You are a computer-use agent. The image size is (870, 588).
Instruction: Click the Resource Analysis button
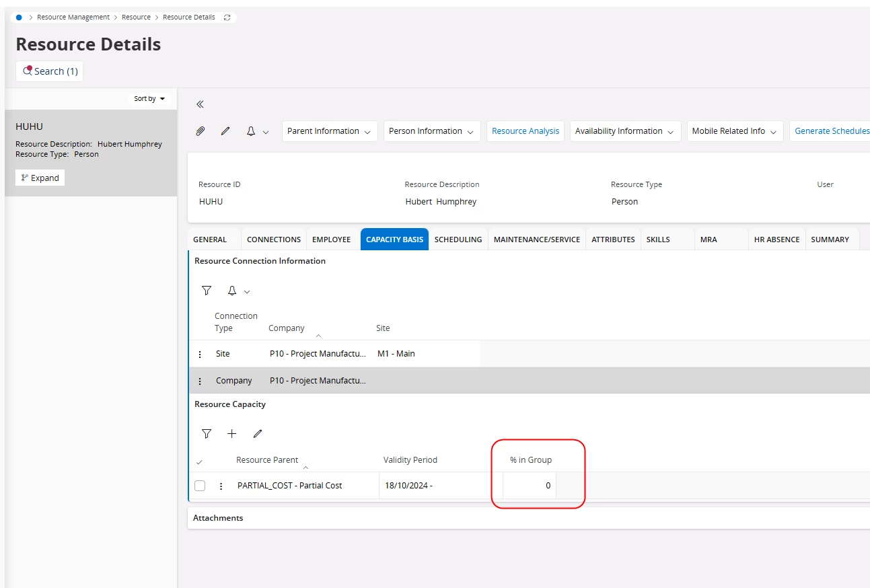pyautogui.click(x=525, y=131)
